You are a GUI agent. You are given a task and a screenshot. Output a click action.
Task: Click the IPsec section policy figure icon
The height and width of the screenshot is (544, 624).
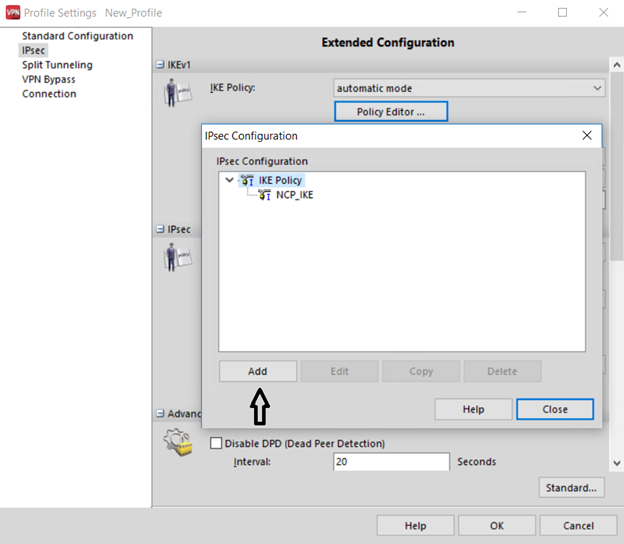click(x=177, y=257)
